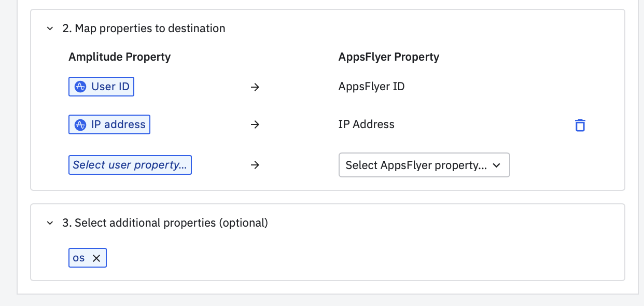This screenshot has width=644, height=306.
Task: Click the IP Address destination label
Action: pos(366,124)
